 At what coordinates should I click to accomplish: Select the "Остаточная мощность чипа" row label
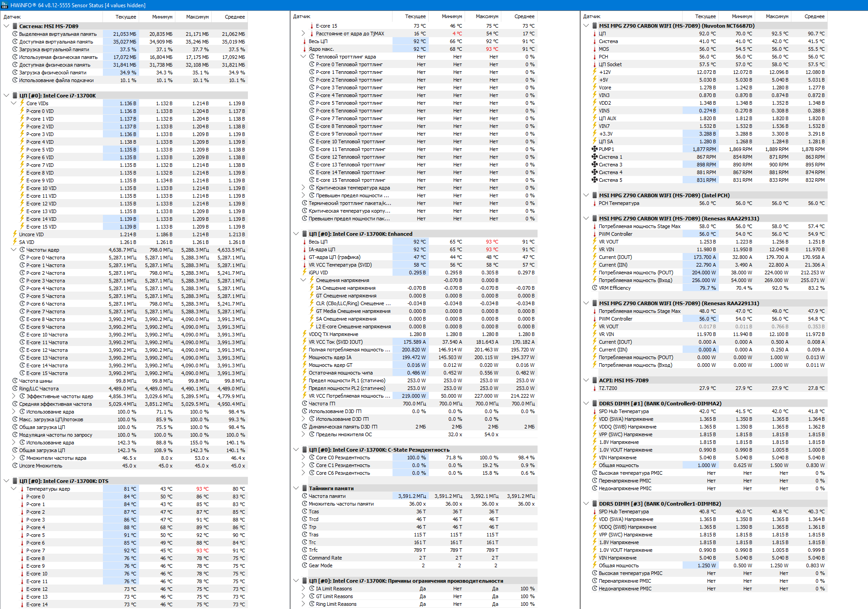[341, 373]
